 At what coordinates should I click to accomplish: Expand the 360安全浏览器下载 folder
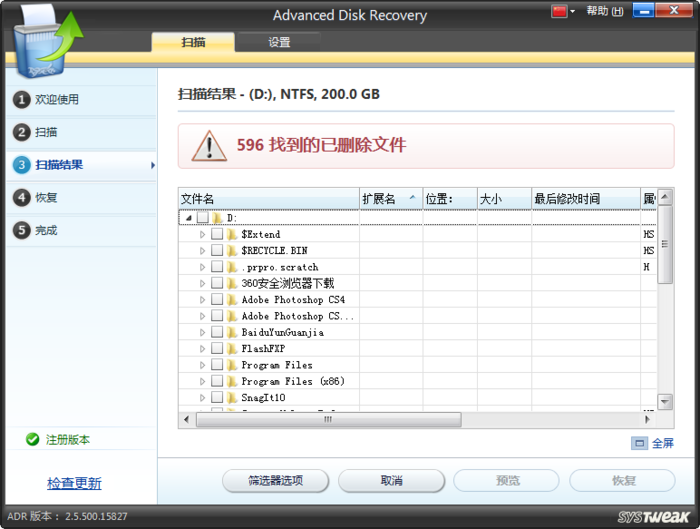click(x=202, y=283)
